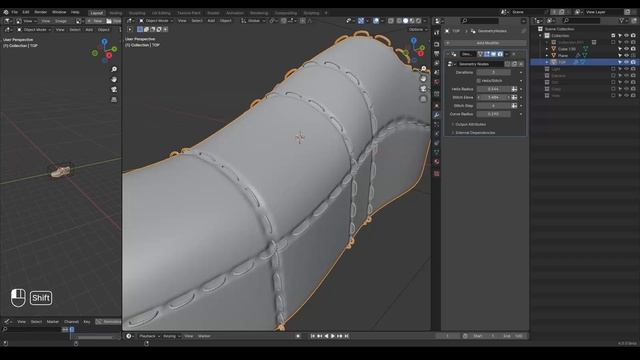The height and width of the screenshot is (360, 640).
Task: Adjust the Curve Radius slider
Action: coord(493,114)
